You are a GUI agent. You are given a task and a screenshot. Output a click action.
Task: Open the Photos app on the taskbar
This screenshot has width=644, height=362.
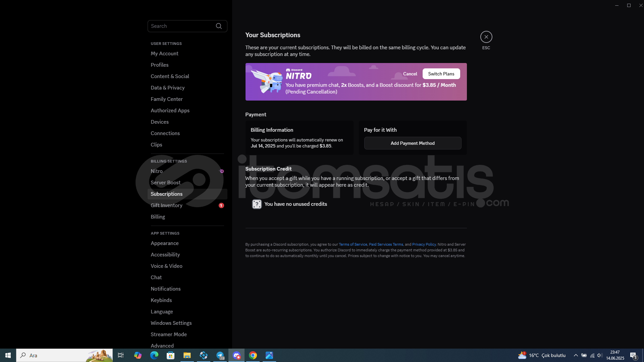click(x=269, y=355)
